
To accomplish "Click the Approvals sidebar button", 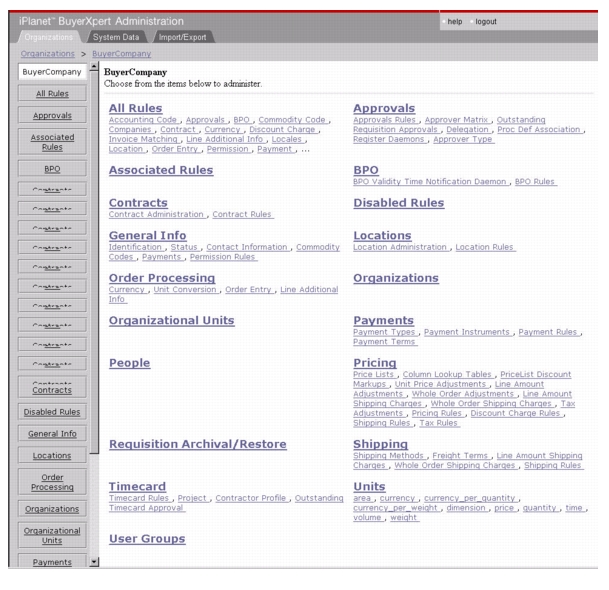I will coord(52,115).
